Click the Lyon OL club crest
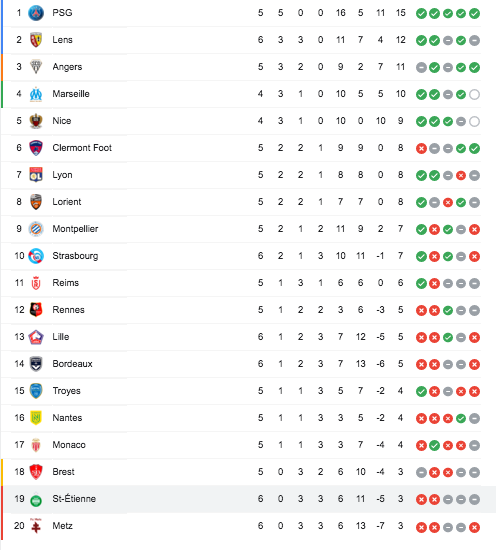The width and height of the screenshot is (496, 550). click(36, 175)
